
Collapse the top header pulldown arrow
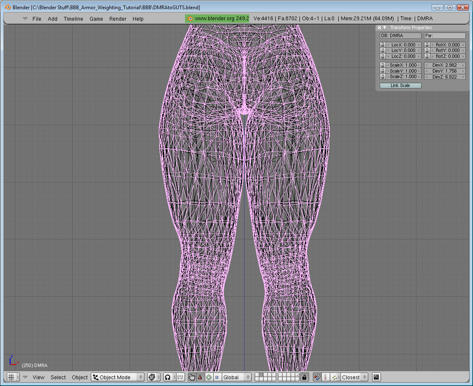point(25,19)
